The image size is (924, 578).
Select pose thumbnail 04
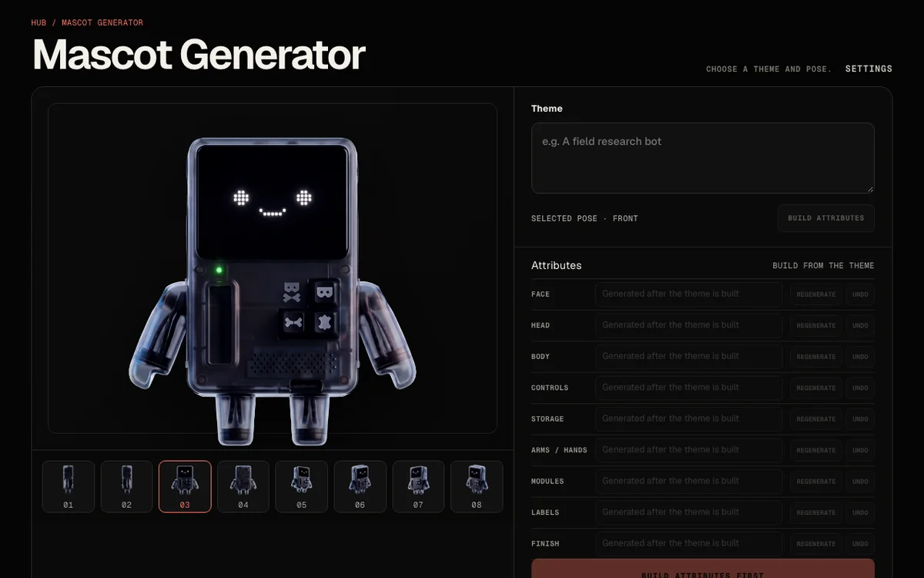pos(243,486)
